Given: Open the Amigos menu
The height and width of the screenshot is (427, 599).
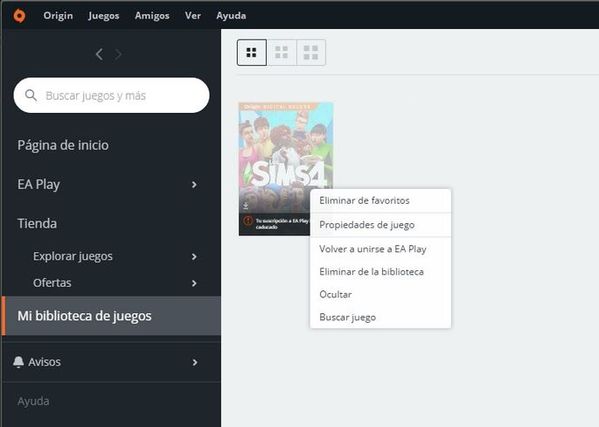Looking at the screenshot, I should (152, 16).
